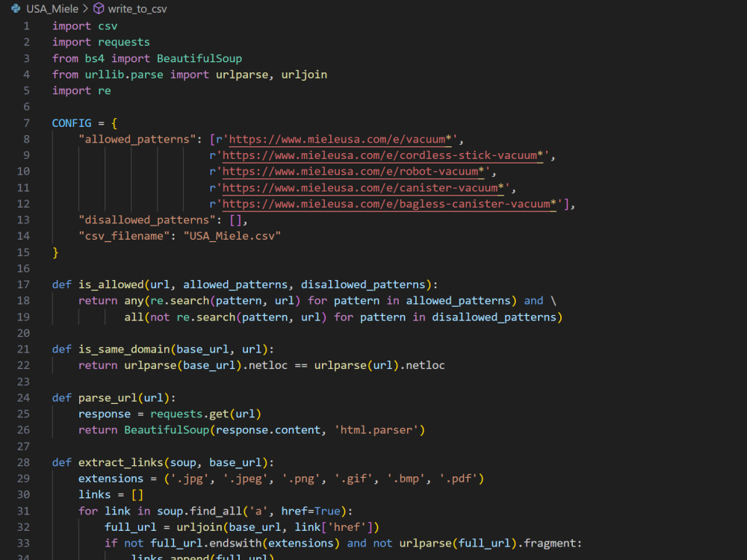Click the "csv_filename" key text

(124, 236)
